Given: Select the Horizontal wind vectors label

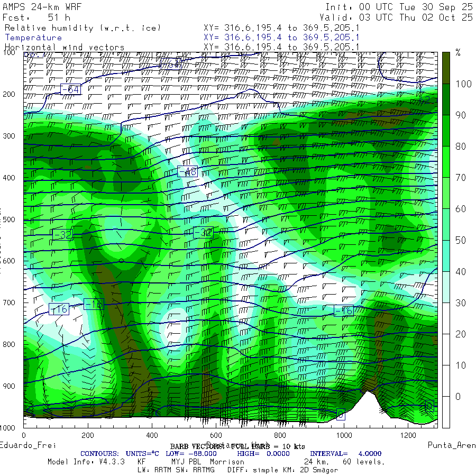Looking at the screenshot, I should point(65,47).
